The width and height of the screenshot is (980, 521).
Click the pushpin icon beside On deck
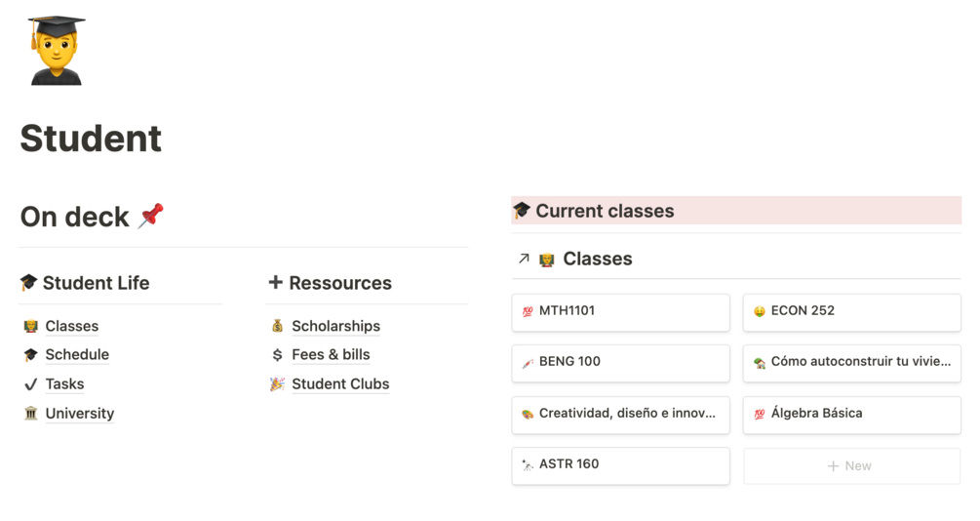[150, 216]
